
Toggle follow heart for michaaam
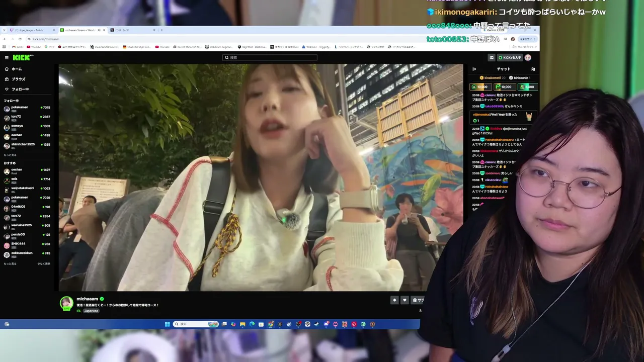405,300
